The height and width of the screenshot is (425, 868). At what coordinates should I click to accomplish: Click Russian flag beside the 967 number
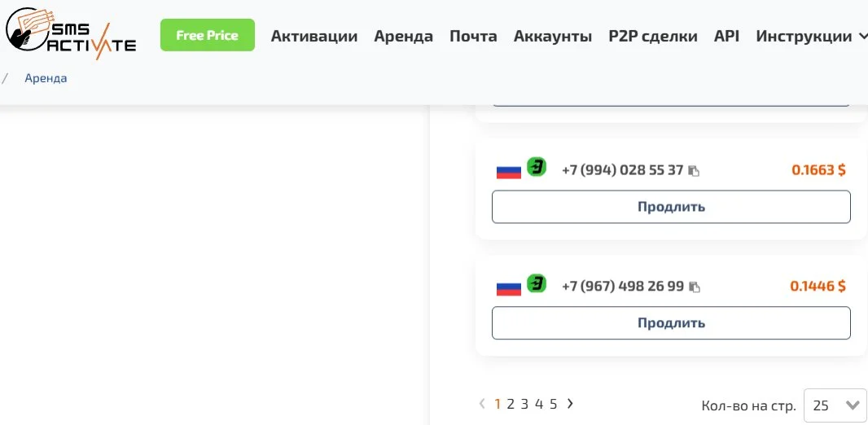click(x=509, y=288)
